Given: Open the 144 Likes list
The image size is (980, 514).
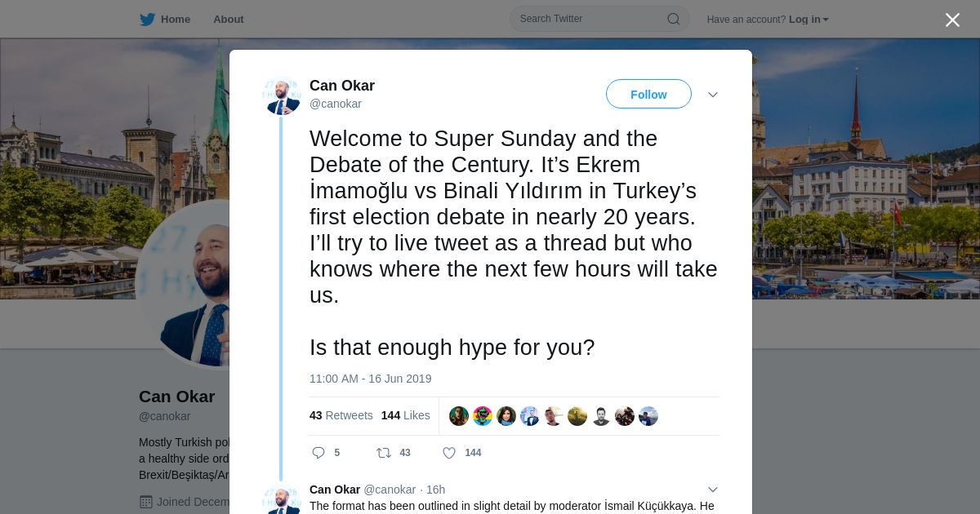Looking at the screenshot, I should pyautogui.click(x=405, y=415).
